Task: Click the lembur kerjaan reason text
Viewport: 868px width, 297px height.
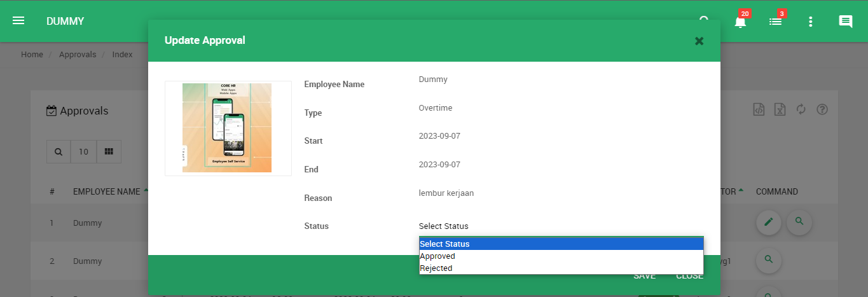Action: pyautogui.click(x=446, y=193)
